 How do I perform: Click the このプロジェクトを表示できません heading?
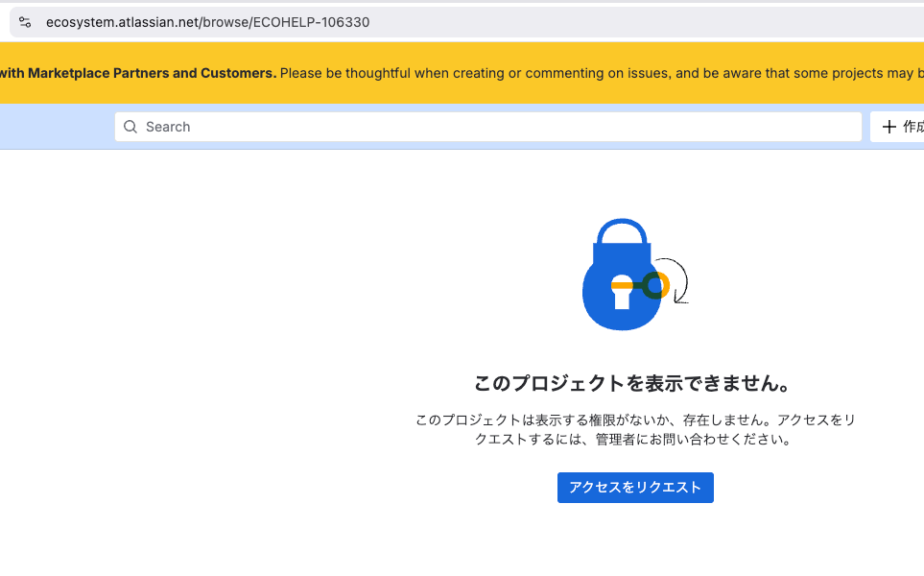point(635,382)
